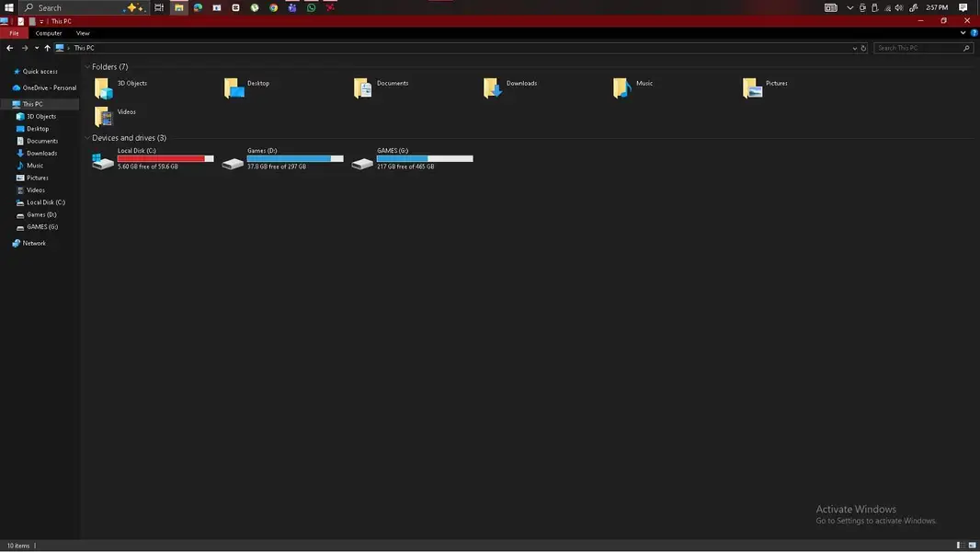Screen dimensions: 980x552
Task: Open the View ribbon tab
Action: click(x=83, y=33)
